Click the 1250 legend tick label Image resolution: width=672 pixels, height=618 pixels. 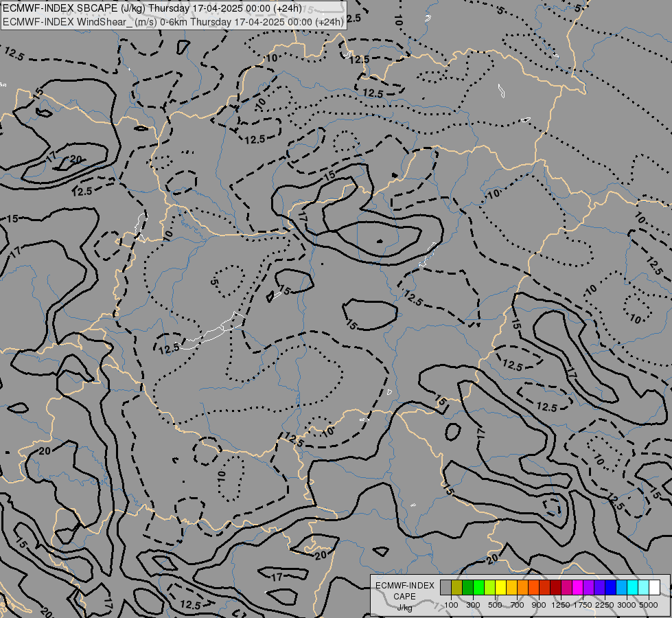[x=561, y=605]
